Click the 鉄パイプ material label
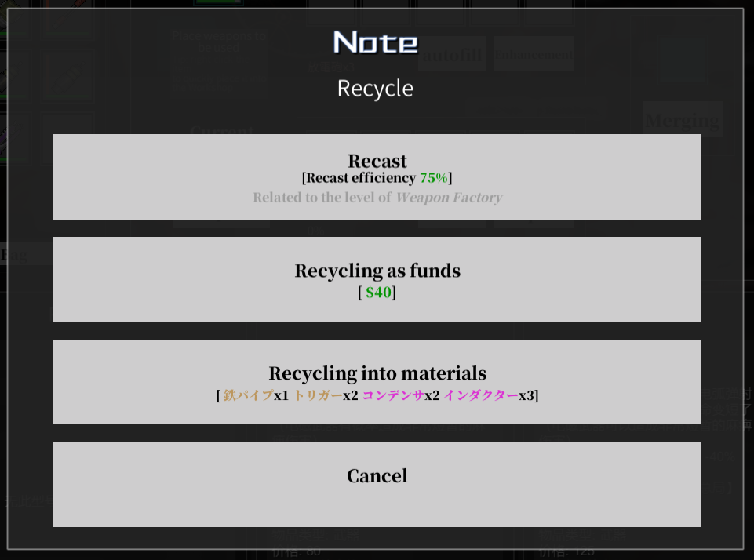 pos(249,395)
